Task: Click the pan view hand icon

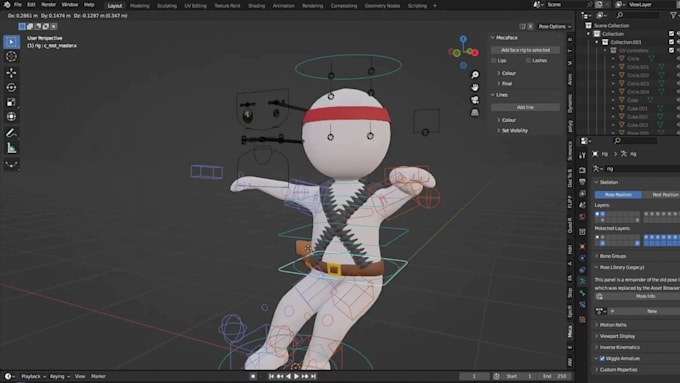Action: [x=475, y=88]
